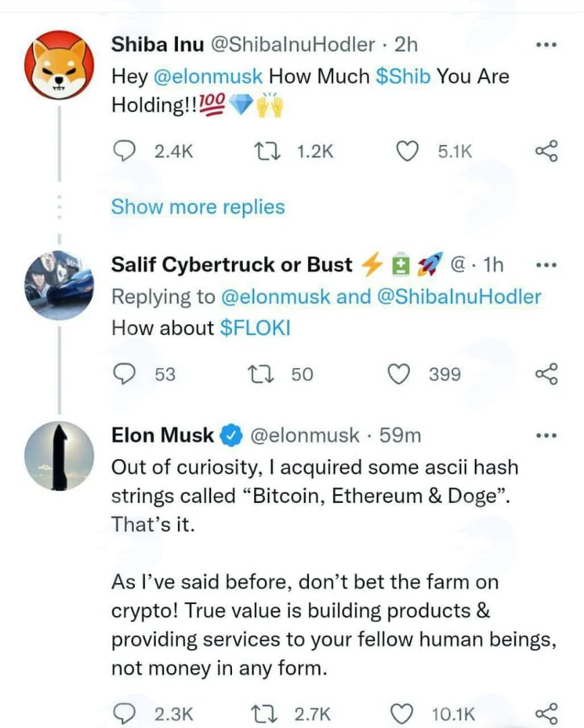Reply to the Shiba Inu tweet
Screen dimensions: 584x728
[x=124, y=152]
